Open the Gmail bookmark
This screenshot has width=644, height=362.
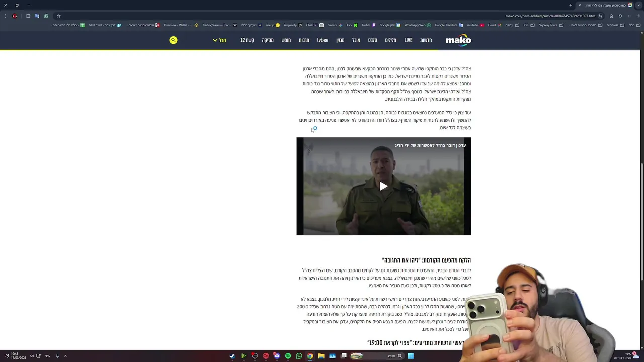click(x=494, y=25)
